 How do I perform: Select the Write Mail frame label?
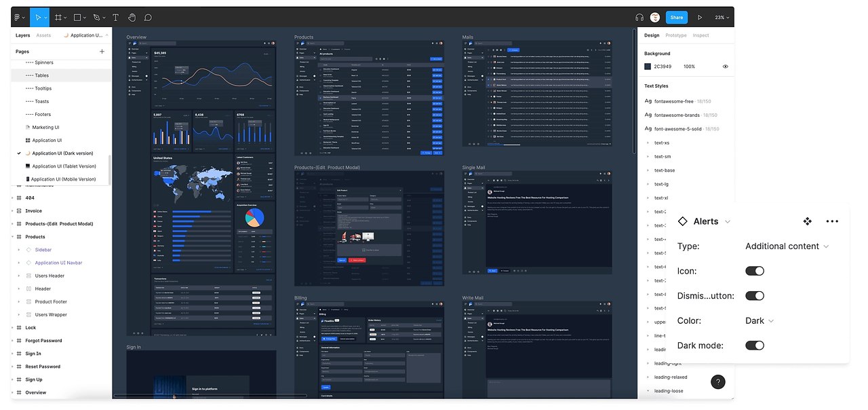coord(473,298)
